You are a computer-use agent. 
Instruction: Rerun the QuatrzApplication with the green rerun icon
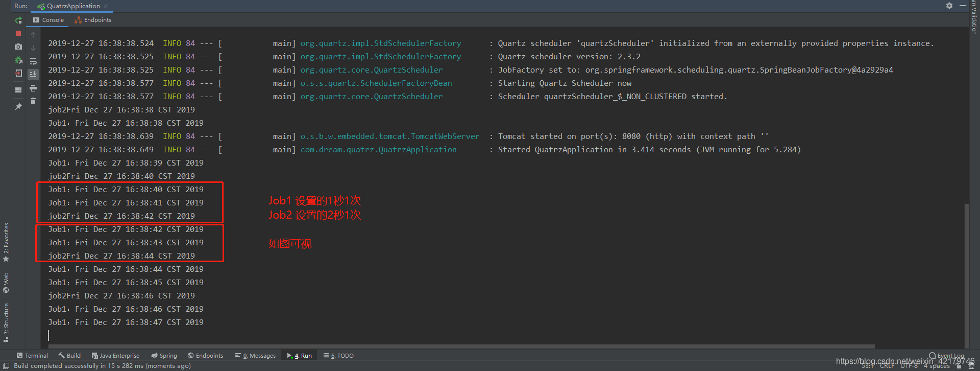click(x=18, y=20)
